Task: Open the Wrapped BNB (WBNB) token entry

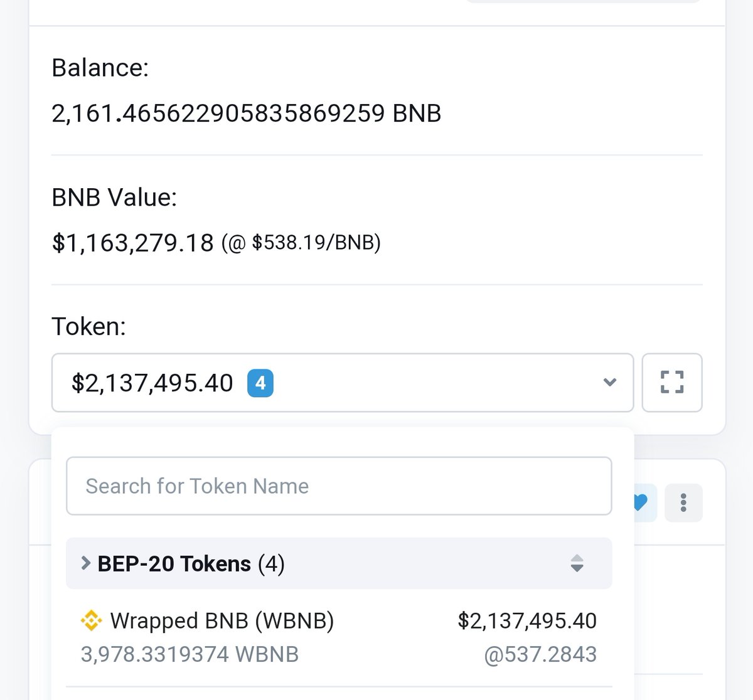Action: (339, 637)
